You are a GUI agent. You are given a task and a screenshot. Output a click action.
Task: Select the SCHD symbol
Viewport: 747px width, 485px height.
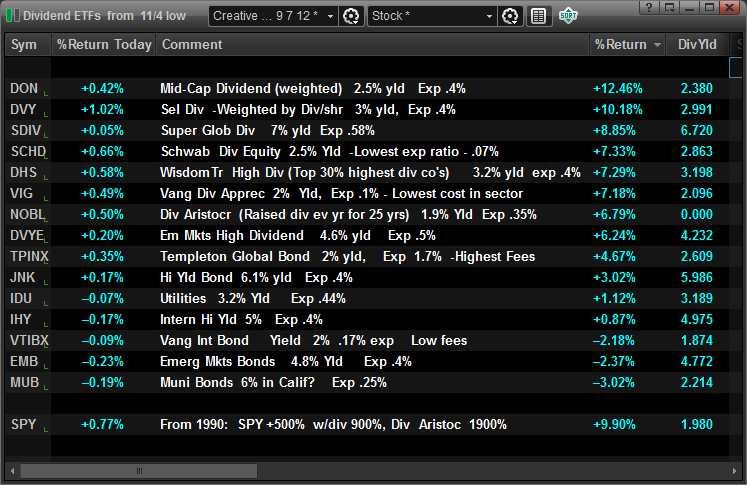click(29, 152)
